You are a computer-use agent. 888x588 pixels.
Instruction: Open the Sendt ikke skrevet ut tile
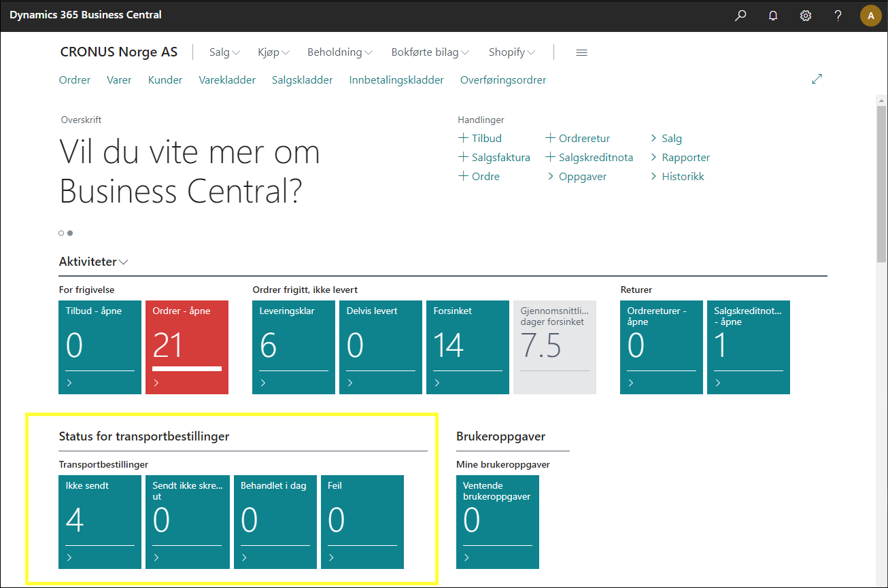[187, 522]
